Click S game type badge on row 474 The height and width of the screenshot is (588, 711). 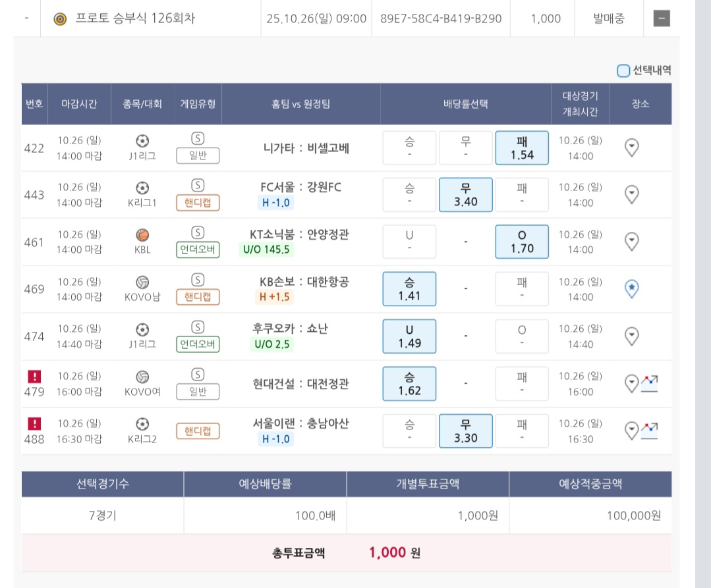(x=197, y=327)
